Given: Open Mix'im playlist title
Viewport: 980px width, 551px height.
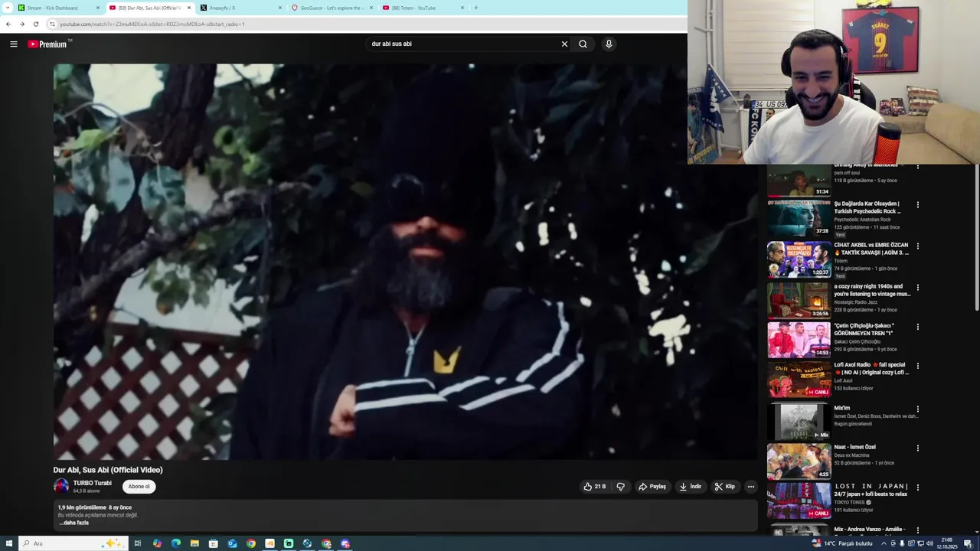Looking at the screenshot, I should [842, 408].
